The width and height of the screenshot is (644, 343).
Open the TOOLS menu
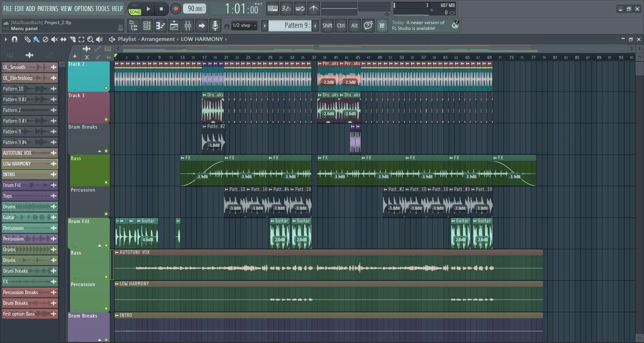click(x=102, y=8)
